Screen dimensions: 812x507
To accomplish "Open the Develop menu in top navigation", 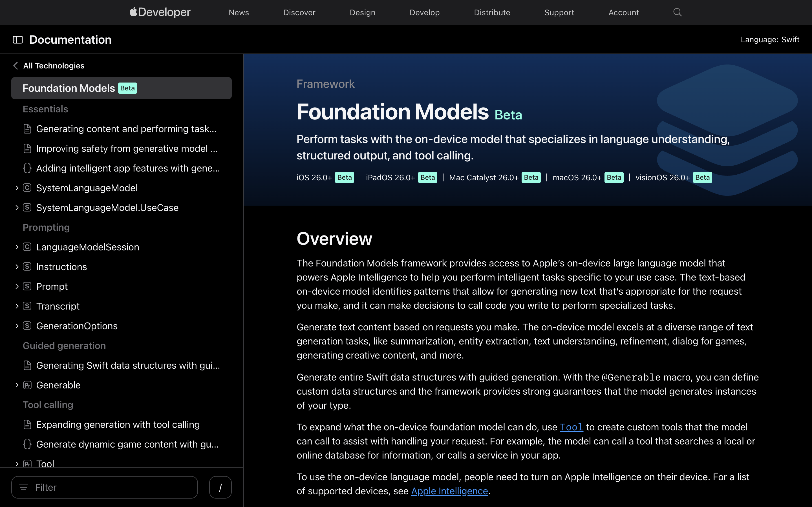I will pos(424,12).
